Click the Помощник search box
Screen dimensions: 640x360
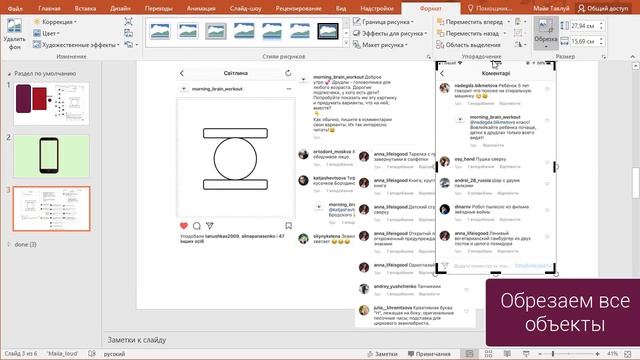point(489,8)
